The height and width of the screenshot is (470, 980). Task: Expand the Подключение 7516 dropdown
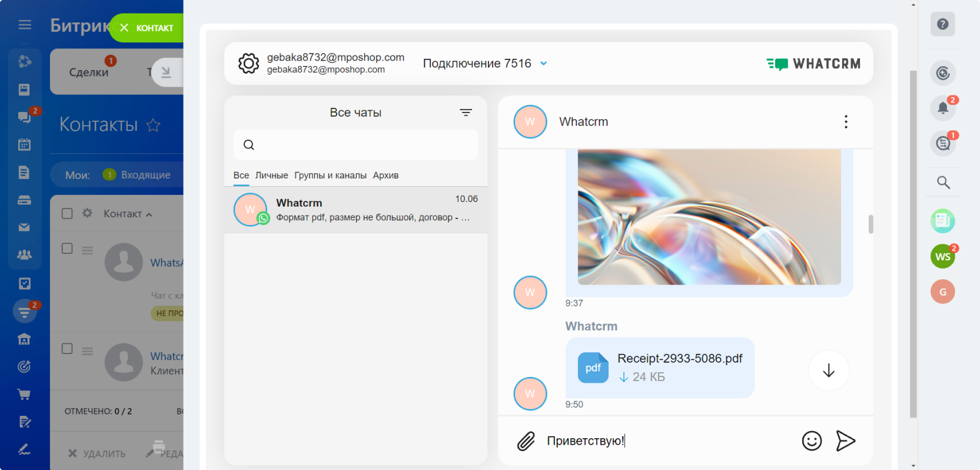click(x=544, y=64)
